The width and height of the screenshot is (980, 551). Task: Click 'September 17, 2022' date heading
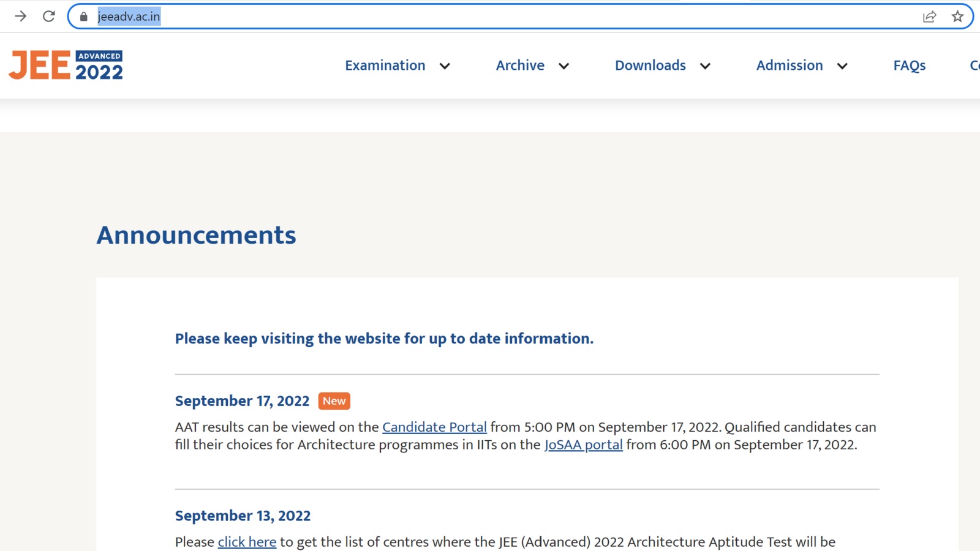click(x=242, y=401)
